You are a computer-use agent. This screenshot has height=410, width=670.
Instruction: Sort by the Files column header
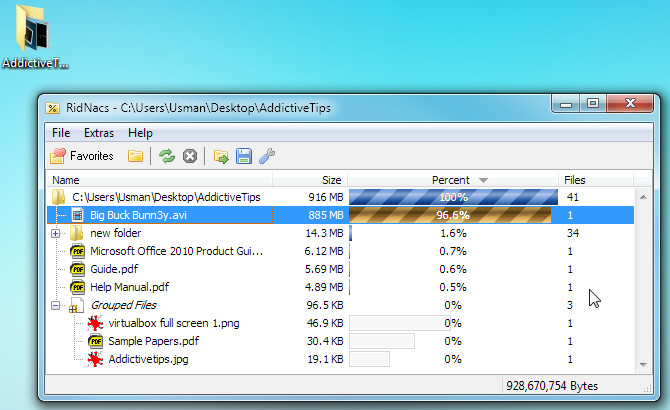(596, 180)
